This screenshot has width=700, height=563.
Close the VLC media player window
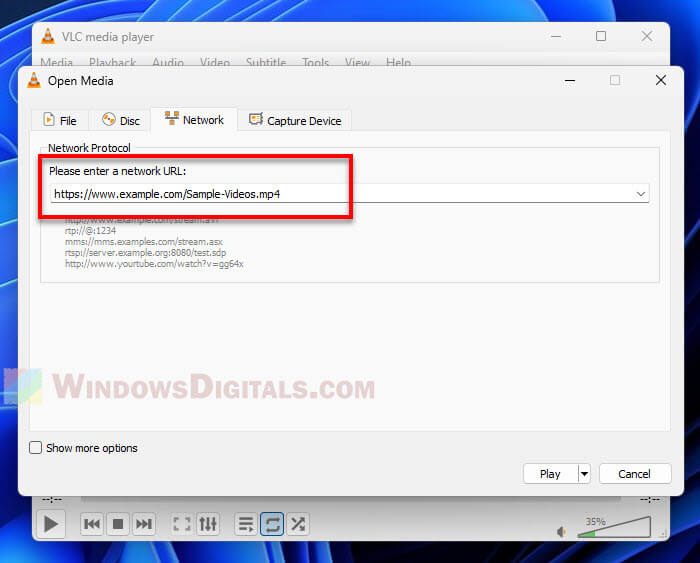pyautogui.click(x=647, y=36)
